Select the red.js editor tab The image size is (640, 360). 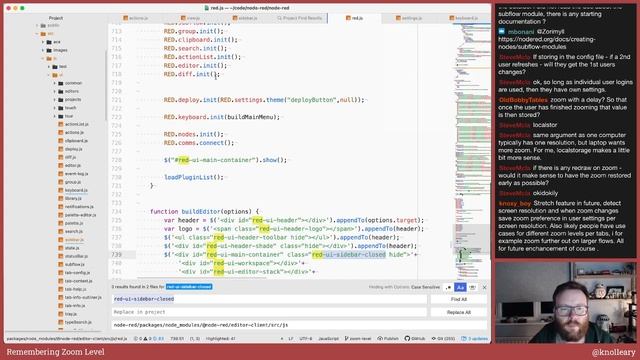click(x=354, y=18)
